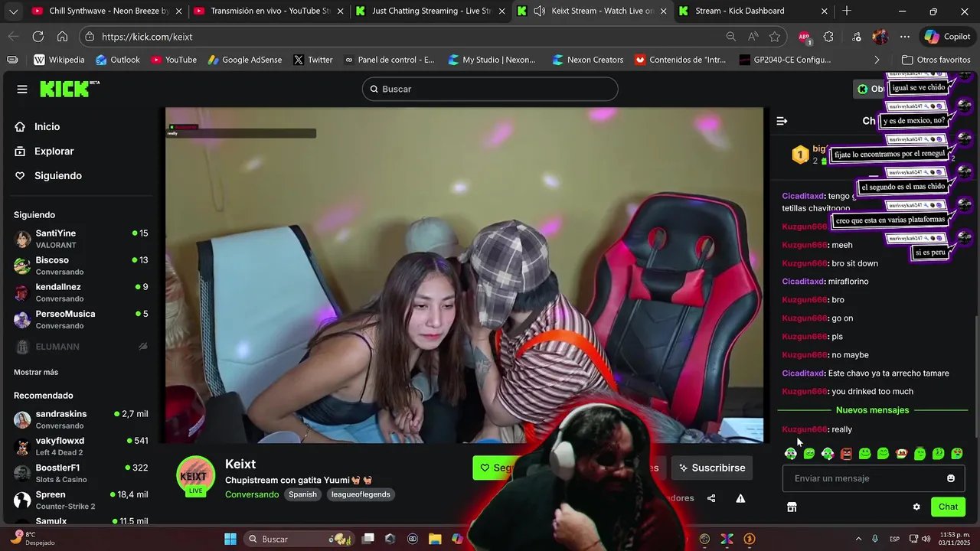Screen dimensions: 980x551
Task: Click the Kick logo
Action: click(70, 89)
